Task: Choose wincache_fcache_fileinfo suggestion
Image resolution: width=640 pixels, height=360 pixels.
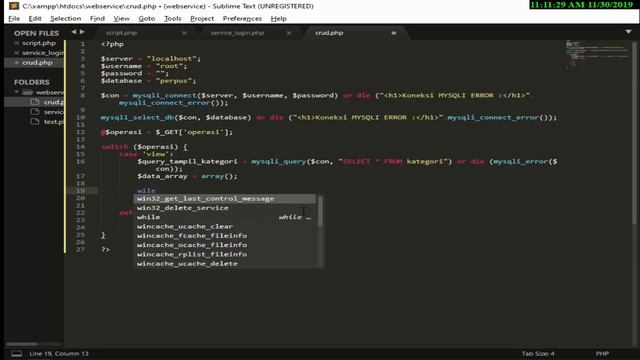Action: coord(225,236)
